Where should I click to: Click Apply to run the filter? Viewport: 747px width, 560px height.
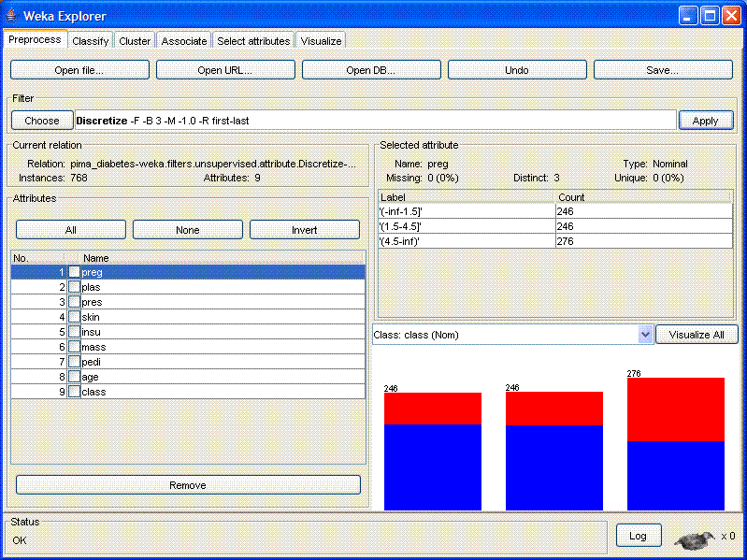[x=705, y=121]
